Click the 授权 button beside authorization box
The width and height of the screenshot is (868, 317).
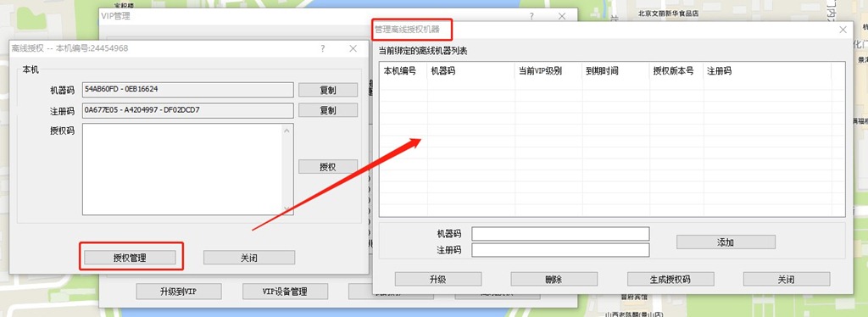[328, 166]
